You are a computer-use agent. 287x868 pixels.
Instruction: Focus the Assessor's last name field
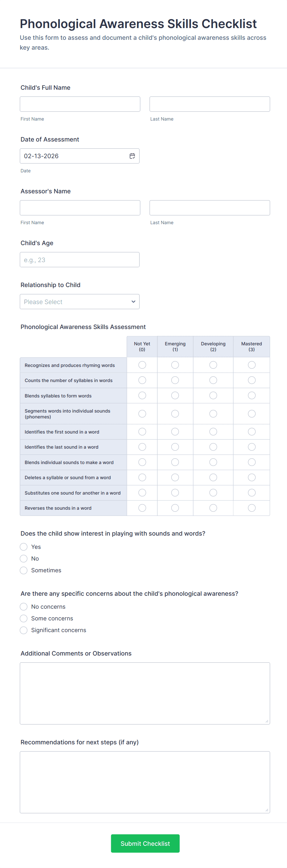click(x=210, y=208)
